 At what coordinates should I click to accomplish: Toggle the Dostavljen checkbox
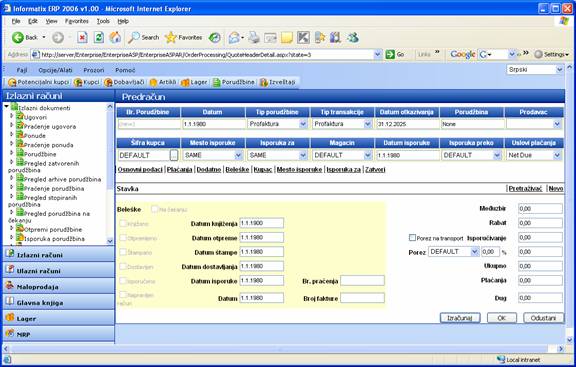[x=123, y=266]
